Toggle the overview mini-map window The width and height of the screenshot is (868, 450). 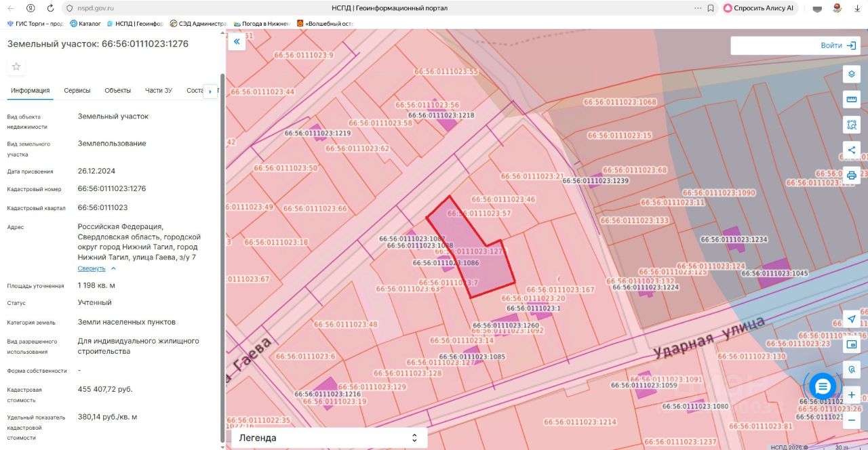[x=852, y=344]
